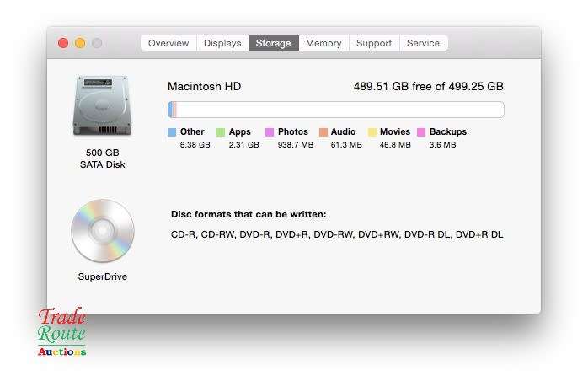Click the purple Photos color swatch
The width and height of the screenshot is (588, 381).
(270, 132)
